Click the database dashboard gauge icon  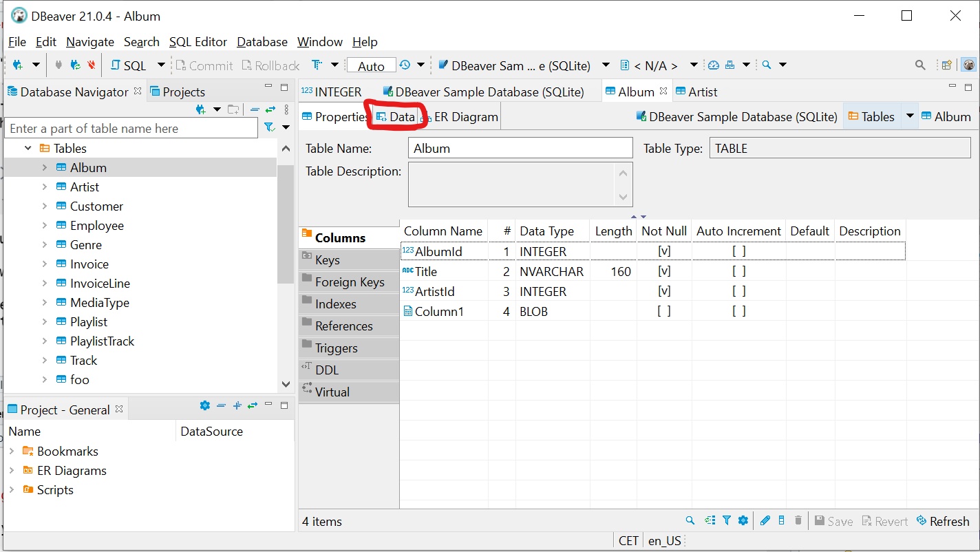pyautogui.click(x=714, y=65)
